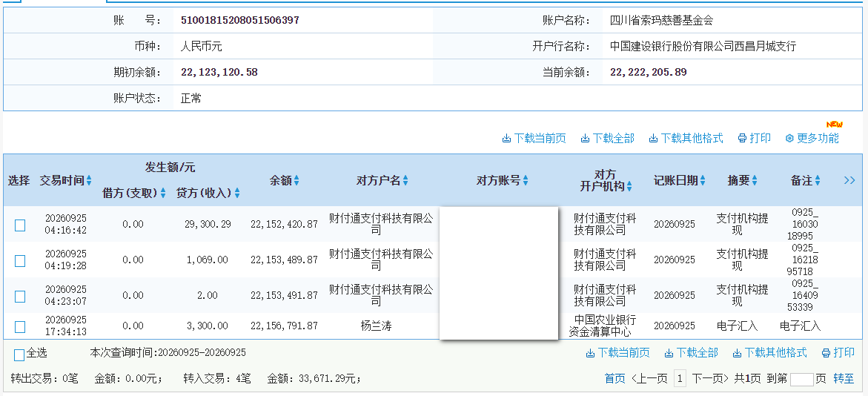This screenshot has width=868, height=396.
Task: Sort by 对方户名 arrow icon
Action: (405, 180)
